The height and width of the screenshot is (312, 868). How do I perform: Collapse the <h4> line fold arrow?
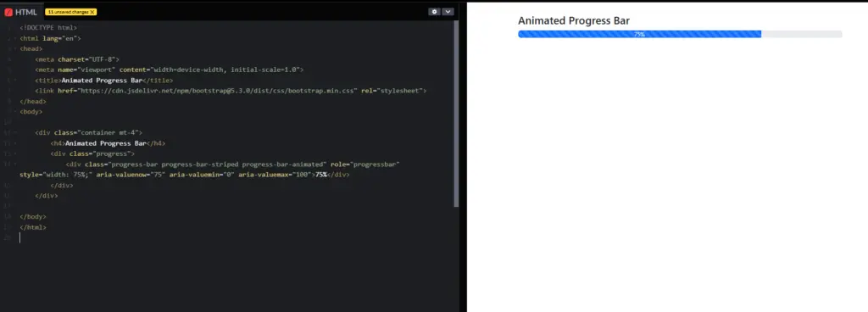tap(15, 144)
